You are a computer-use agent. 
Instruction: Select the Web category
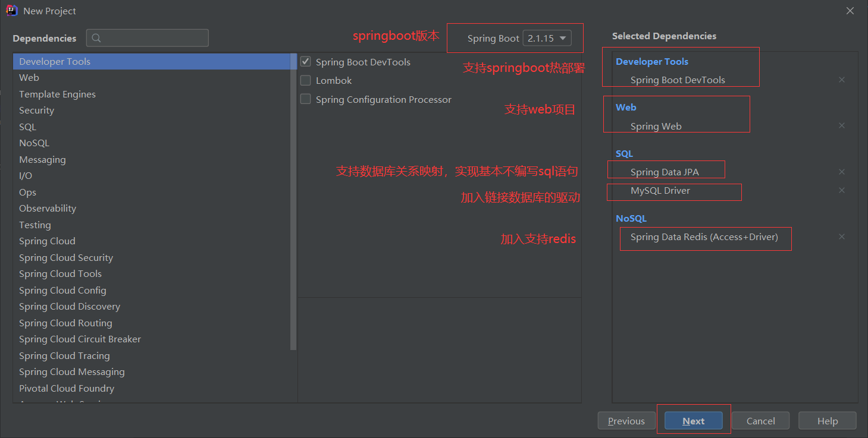(x=152, y=77)
